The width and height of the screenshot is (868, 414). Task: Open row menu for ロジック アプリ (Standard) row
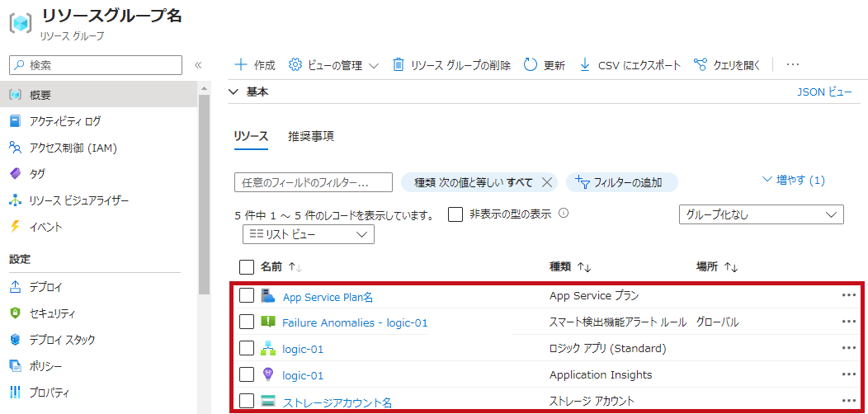tap(849, 347)
